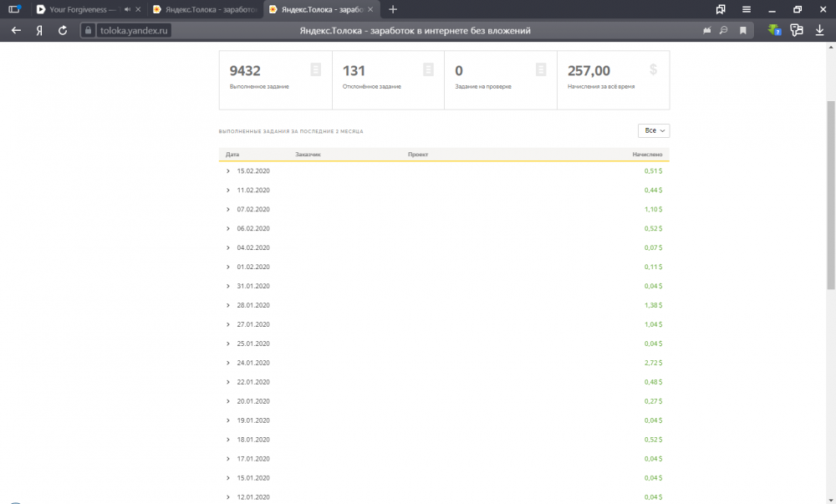
Task: Click the lock icon in address bar
Action: pyautogui.click(x=88, y=30)
